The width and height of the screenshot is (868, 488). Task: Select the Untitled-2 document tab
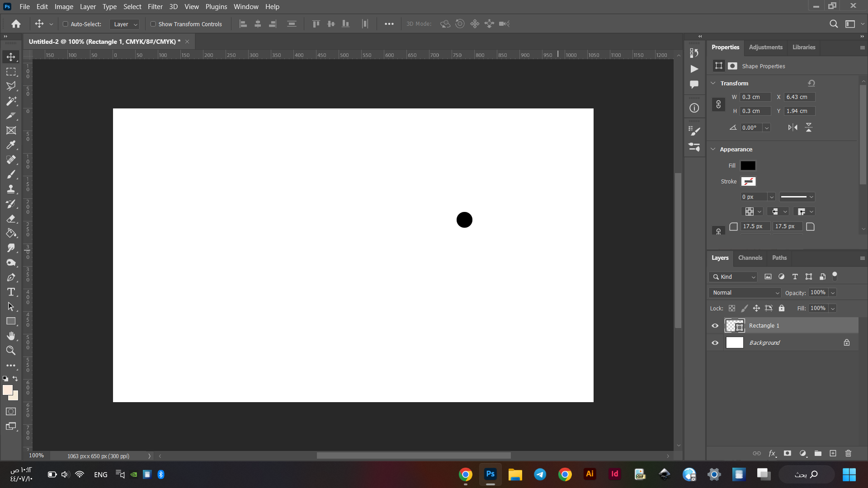(104, 42)
